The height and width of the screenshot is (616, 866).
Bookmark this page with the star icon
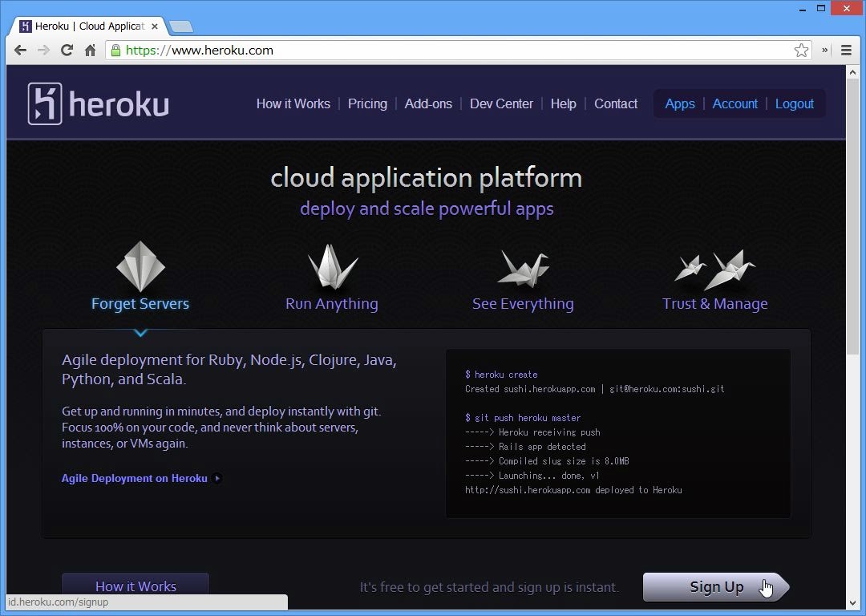(801, 50)
